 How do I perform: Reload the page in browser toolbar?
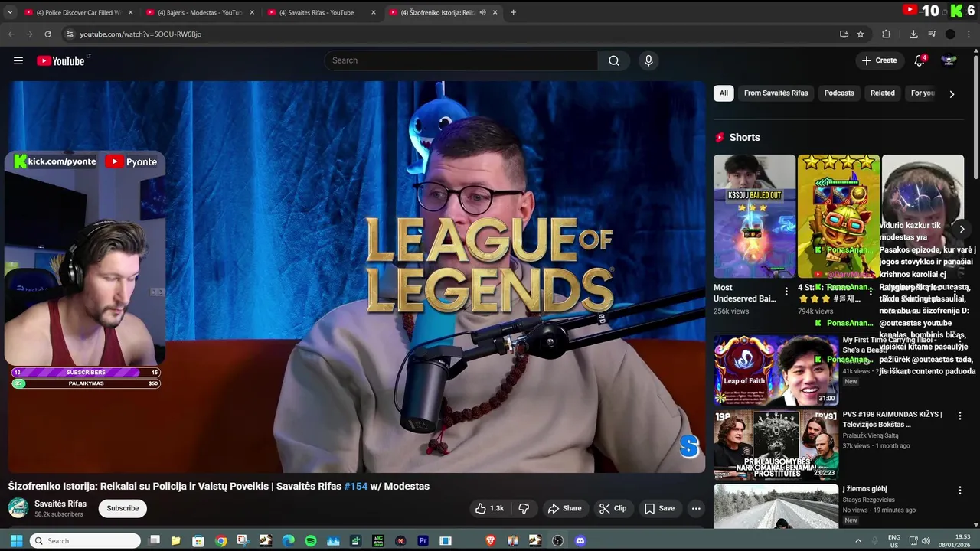[x=47, y=34]
